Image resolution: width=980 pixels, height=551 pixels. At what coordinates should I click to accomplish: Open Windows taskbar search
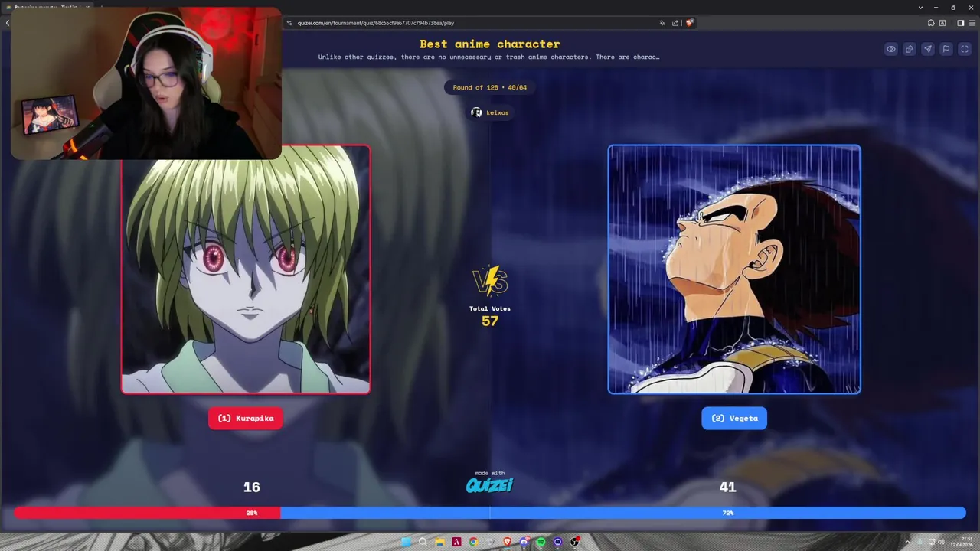tap(423, 542)
